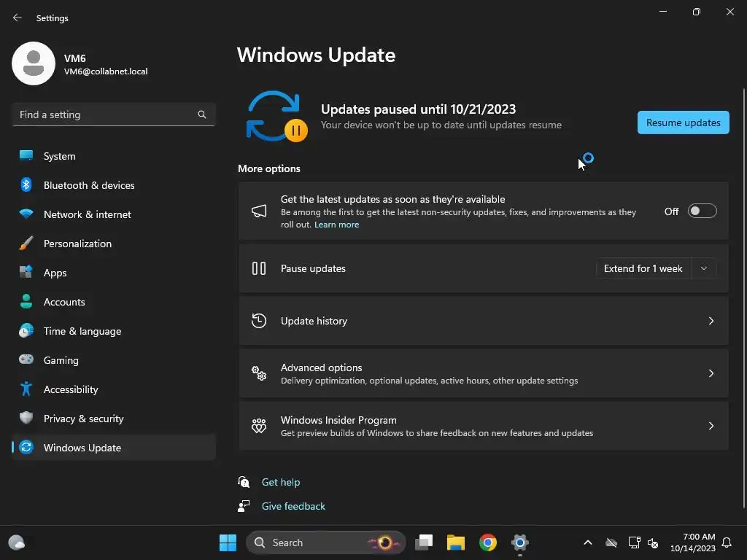747x560 pixels.
Task: Open Privacy & security settings
Action: tap(114, 418)
